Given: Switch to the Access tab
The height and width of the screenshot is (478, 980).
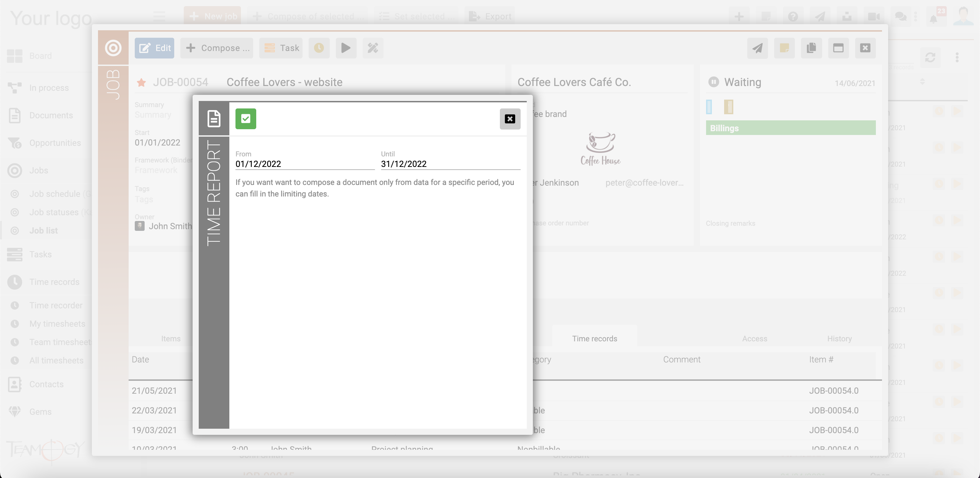Looking at the screenshot, I should pyautogui.click(x=754, y=339).
